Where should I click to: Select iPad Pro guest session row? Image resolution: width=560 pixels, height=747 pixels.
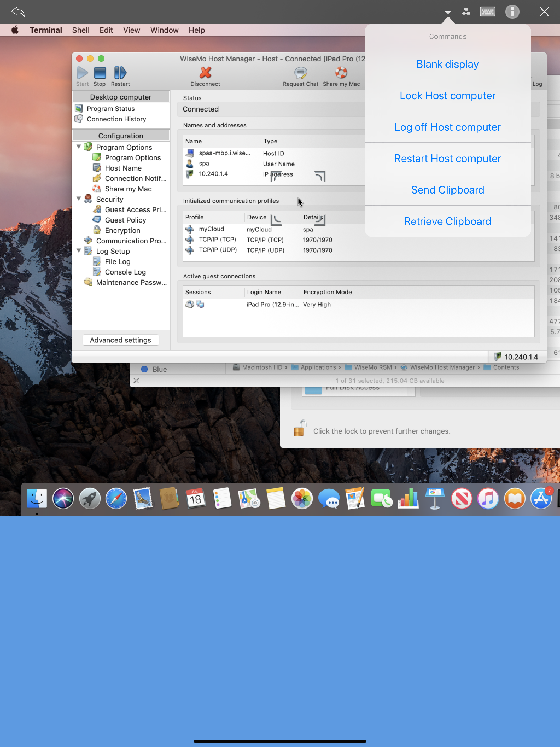[x=358, y=305]
